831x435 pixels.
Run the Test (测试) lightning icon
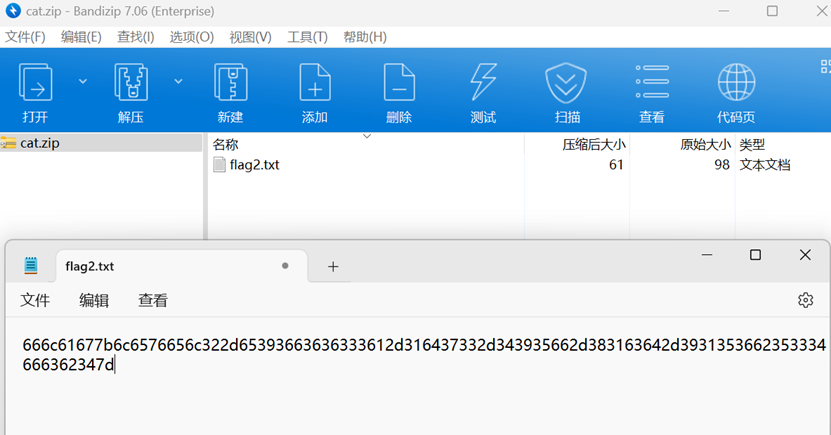[483, 83]
